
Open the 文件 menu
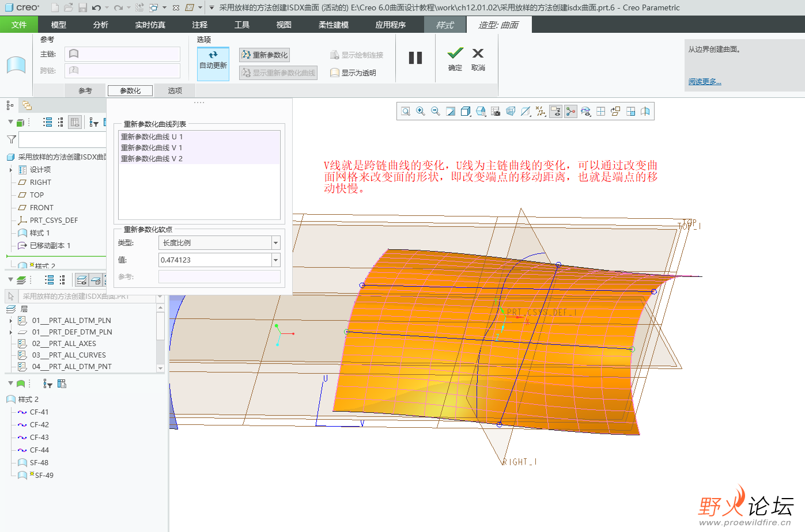pos(19,25)
